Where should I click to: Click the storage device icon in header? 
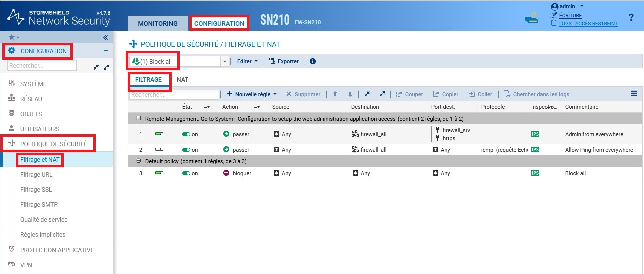tap(531, 18)
